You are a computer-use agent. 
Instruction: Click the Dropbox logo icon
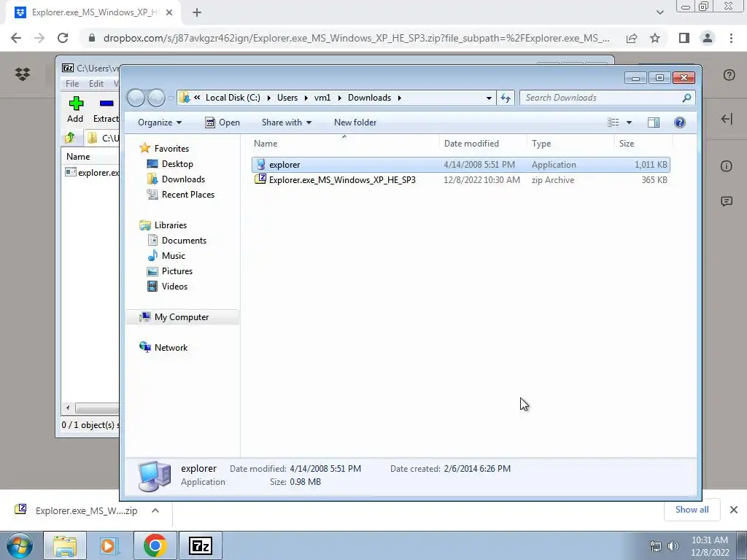(x=23, y=74)
